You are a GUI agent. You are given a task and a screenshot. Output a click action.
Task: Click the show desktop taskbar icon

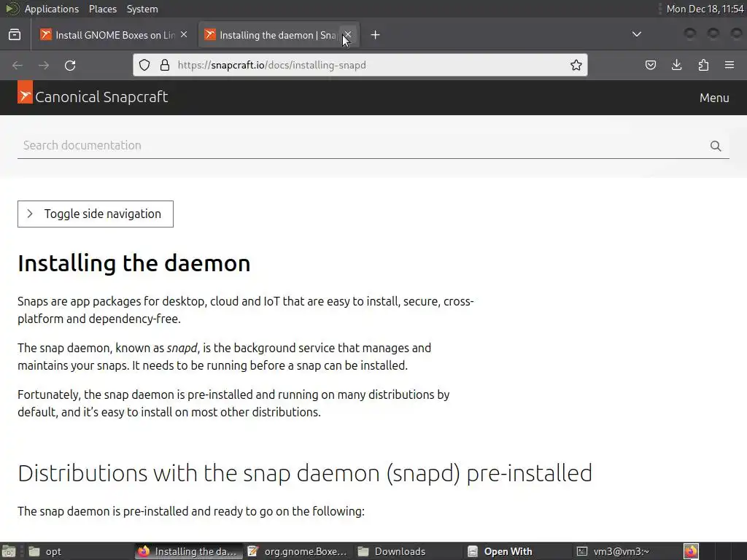point(9,551)
